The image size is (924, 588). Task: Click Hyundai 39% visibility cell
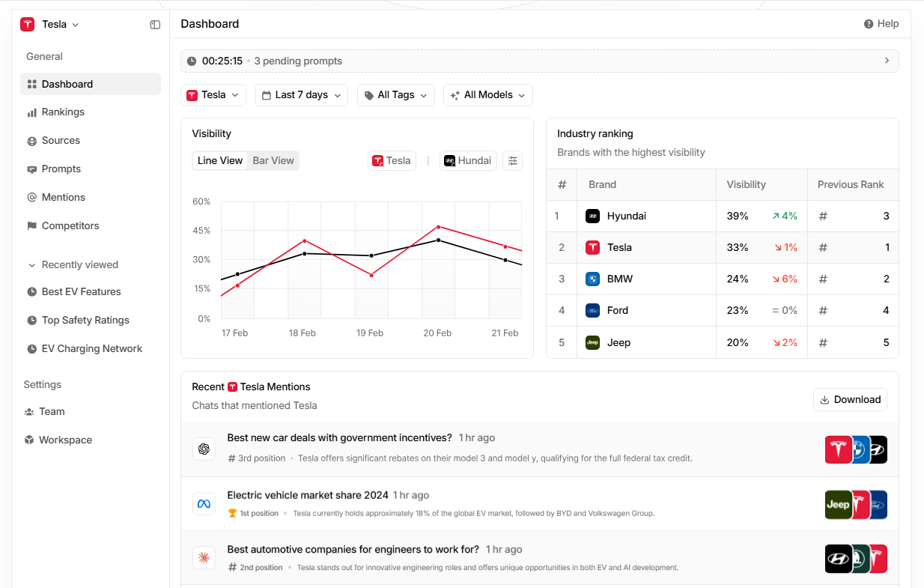[762, 216]
